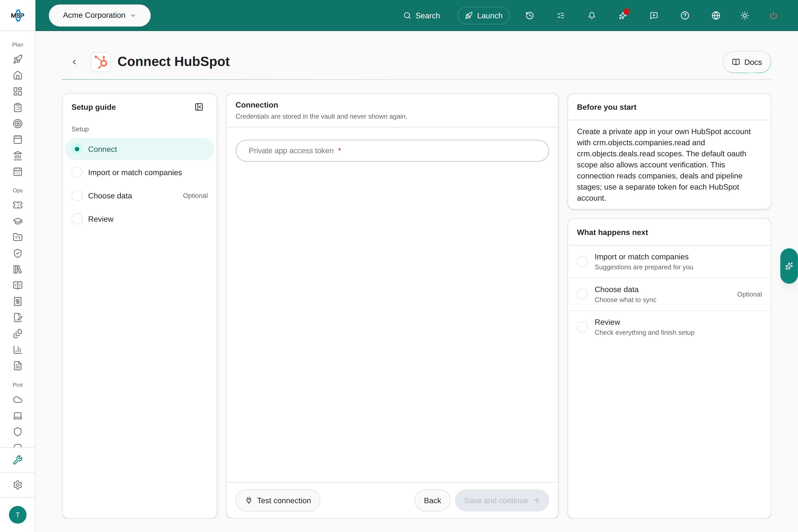
Task: Open notifications bell
Action: (x=592, y=16)
